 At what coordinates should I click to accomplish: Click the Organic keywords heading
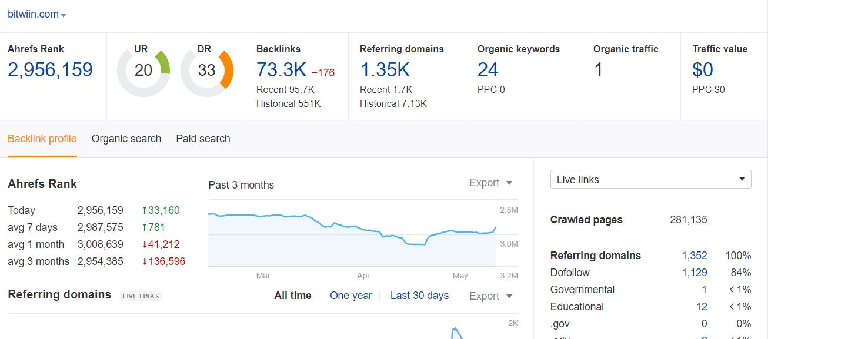[x=519, y=49]
